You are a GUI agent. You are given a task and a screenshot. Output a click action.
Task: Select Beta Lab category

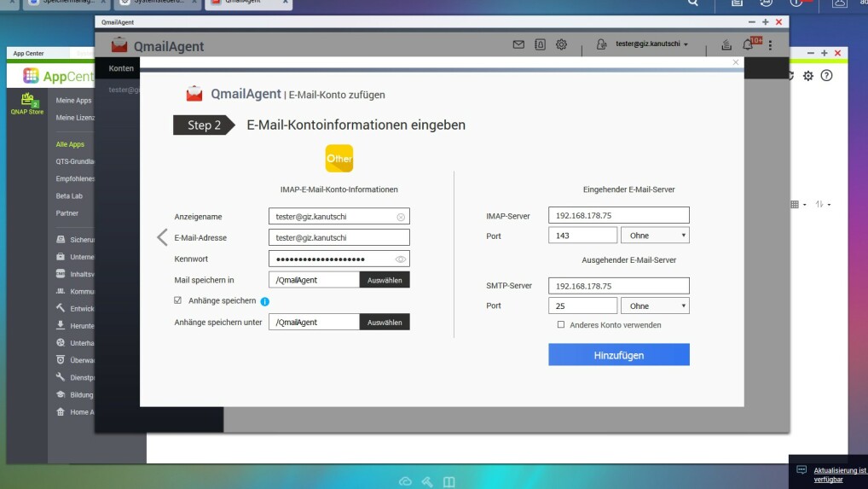69,196
